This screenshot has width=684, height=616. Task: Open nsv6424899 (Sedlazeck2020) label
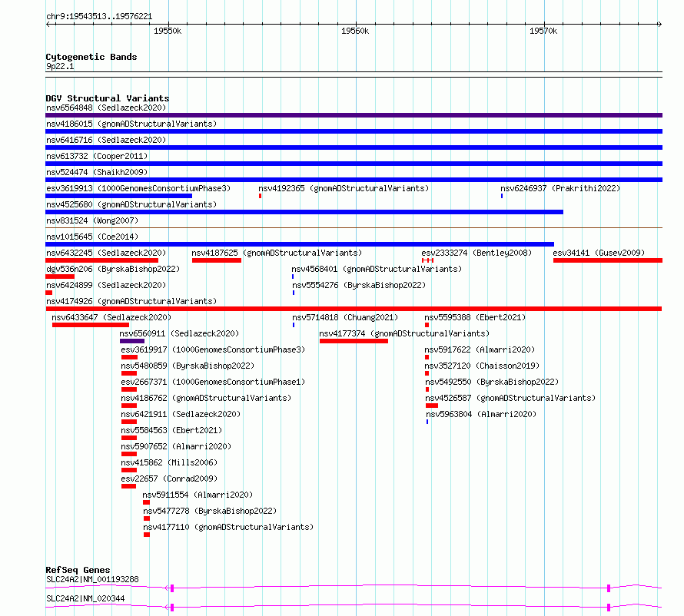click(x=106, y=285)
